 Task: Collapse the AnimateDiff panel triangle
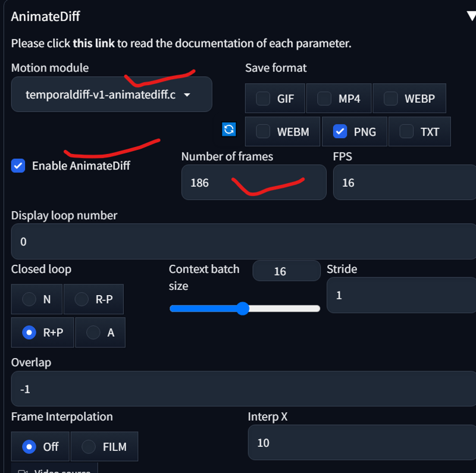pos(471,16)
